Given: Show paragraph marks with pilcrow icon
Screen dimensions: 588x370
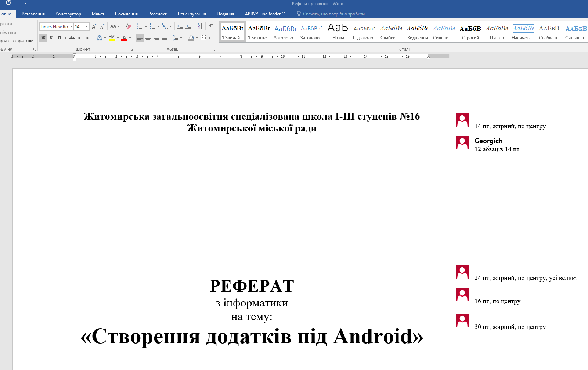Looking at the screenshot, I should (x=211, y=26).
